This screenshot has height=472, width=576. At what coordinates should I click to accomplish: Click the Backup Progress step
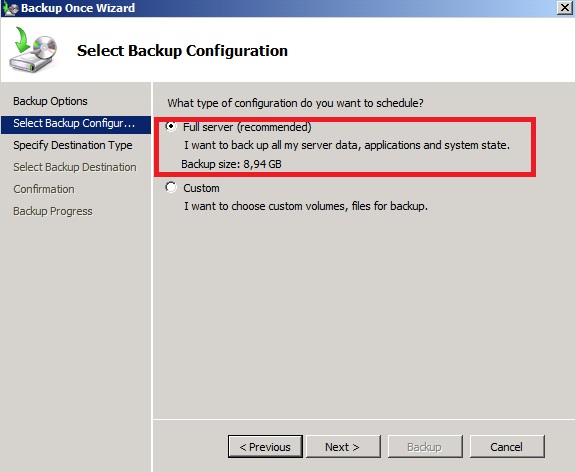[53, 211]
